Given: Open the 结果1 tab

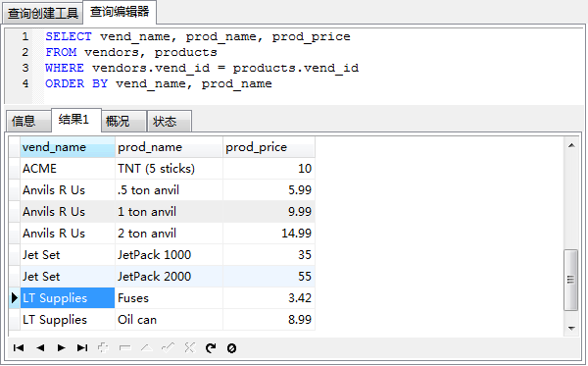Looking at the screenshot, I should (76, 120).
